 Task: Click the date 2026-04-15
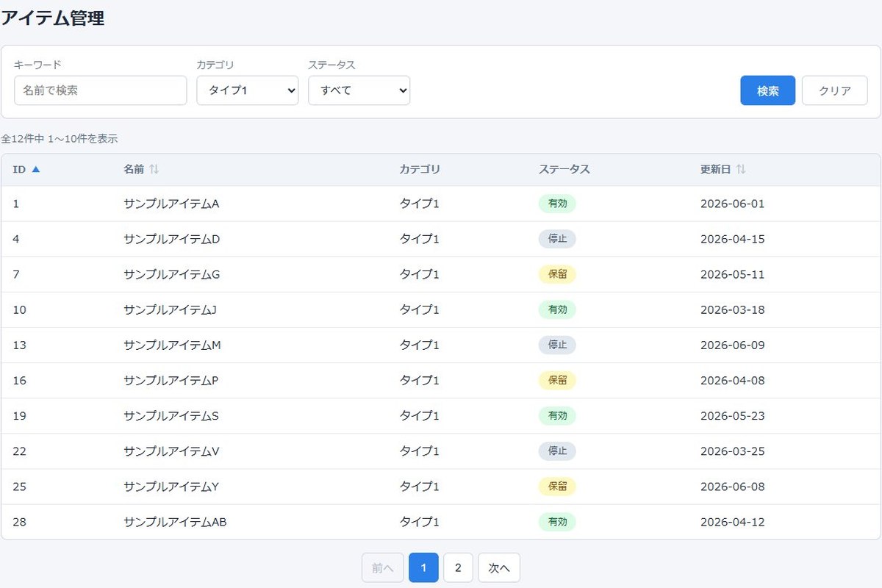coord(732,239)
